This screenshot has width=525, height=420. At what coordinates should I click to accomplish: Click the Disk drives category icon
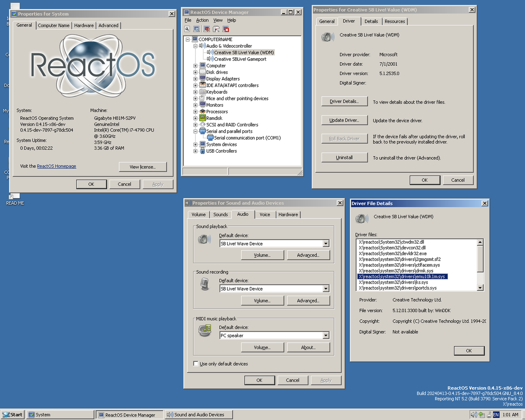point(203,72)
